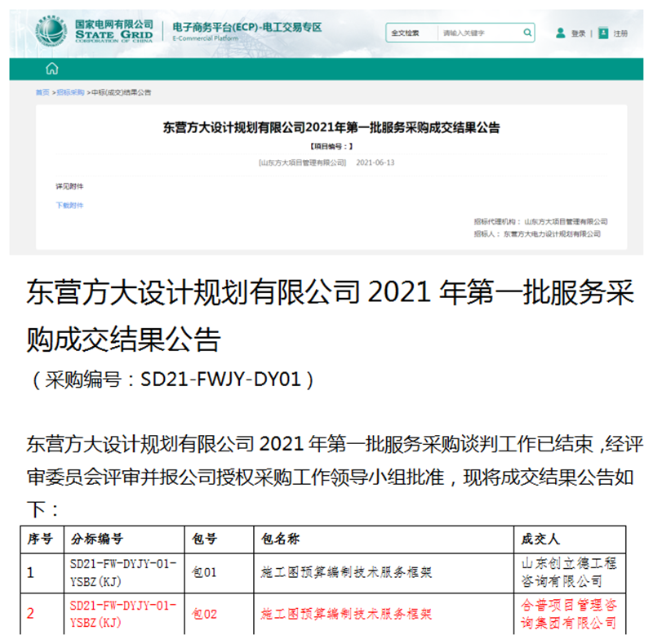
Task: Click the search magnifier icon
Action: tap(527, 33)
